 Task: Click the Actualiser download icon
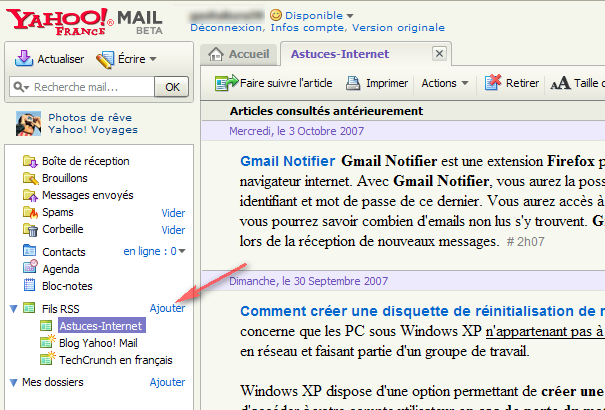[24, 59]
